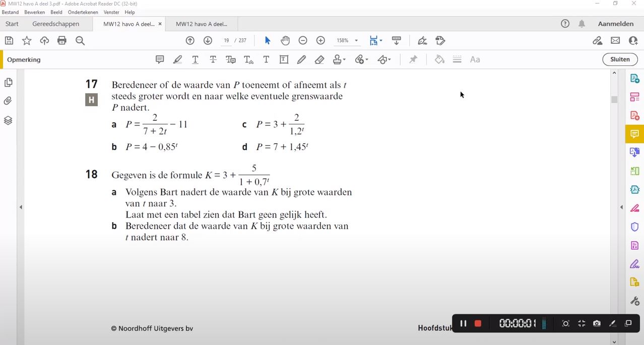
Task: Switch to the Gereedschappen tab
Action: click(x=56, y=24)
